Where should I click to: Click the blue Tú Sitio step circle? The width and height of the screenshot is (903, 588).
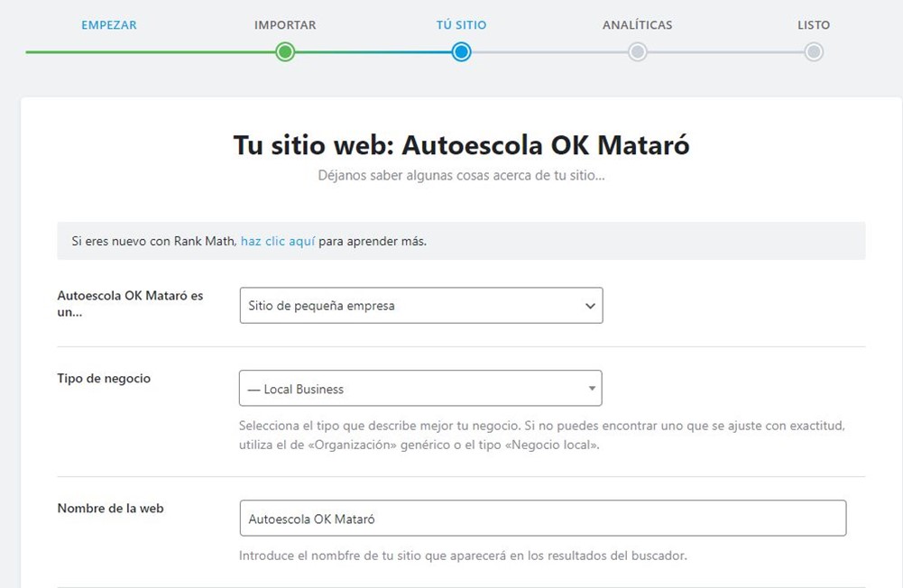tap(461, 52)
